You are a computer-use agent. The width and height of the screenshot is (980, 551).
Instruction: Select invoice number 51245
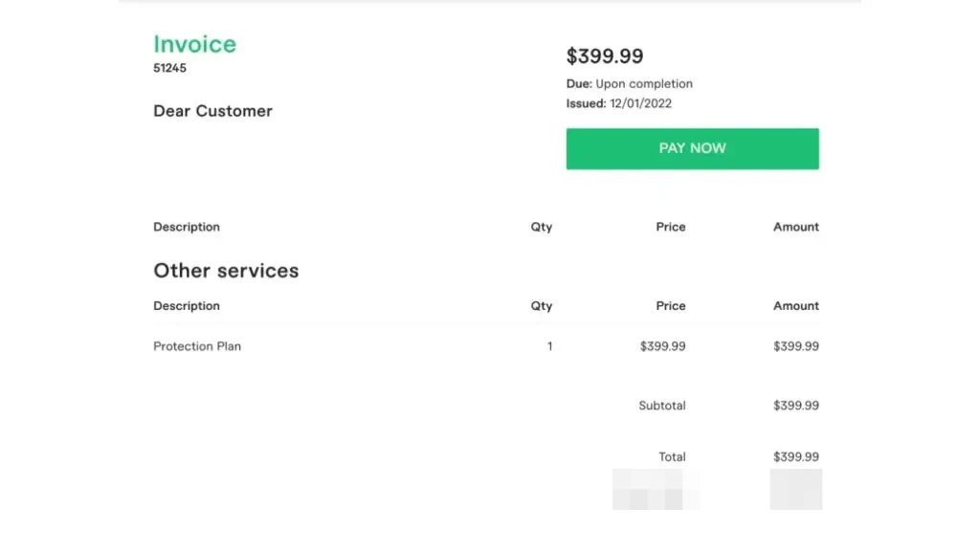[x=169, y=68]
